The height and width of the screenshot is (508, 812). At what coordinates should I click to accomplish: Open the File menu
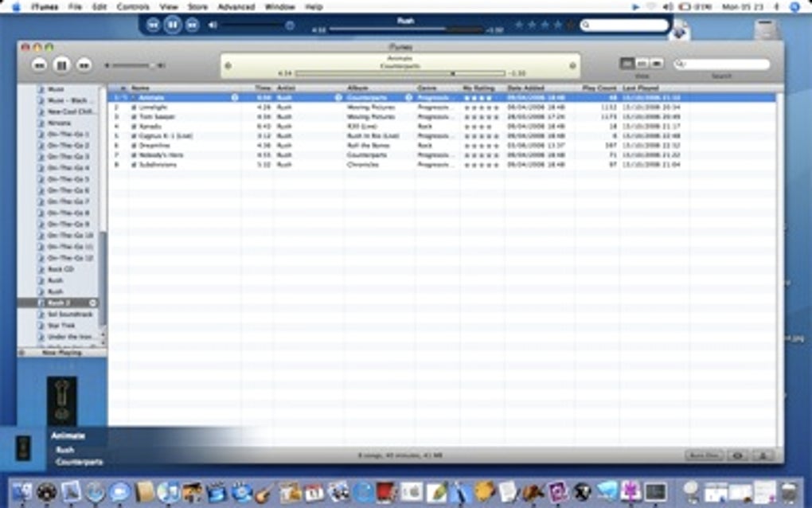tap(75, 6)
